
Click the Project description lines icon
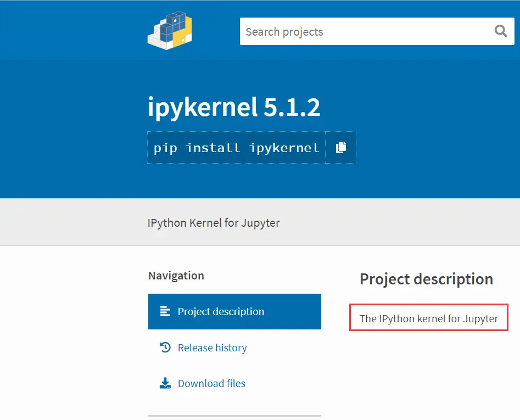[x=165, y=311]
